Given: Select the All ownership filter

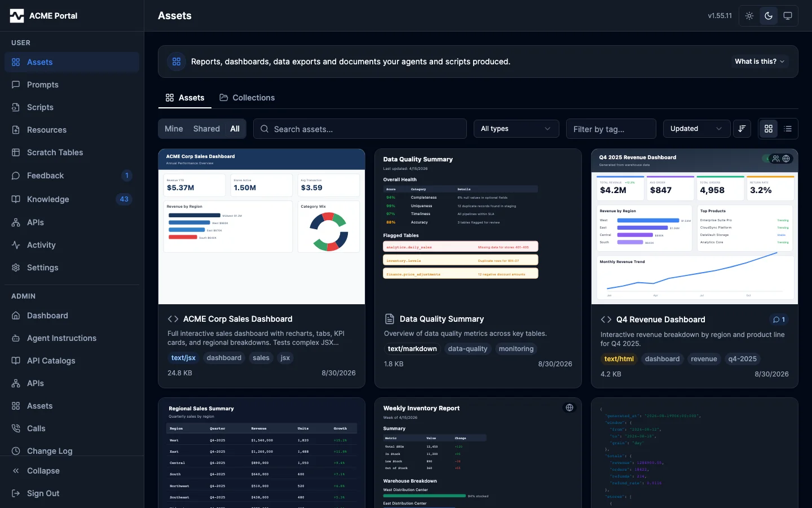Looking at the screenshot, I should click(235, 129).
